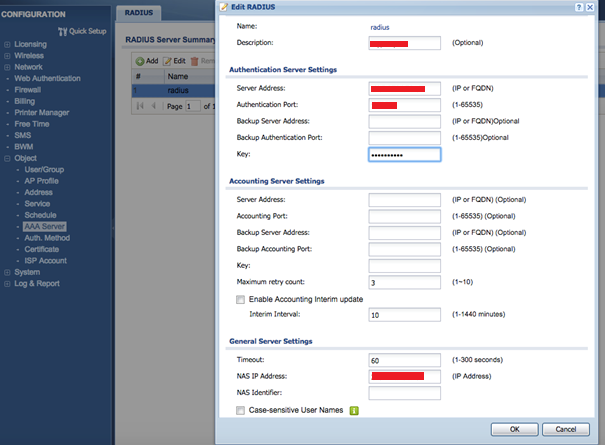Open Quick Setup wizard icon
The image size is (605, 445).
click(62, 32)
